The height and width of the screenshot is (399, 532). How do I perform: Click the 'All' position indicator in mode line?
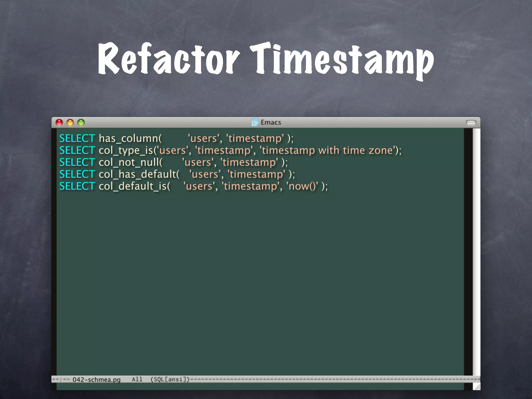point(137,379)
